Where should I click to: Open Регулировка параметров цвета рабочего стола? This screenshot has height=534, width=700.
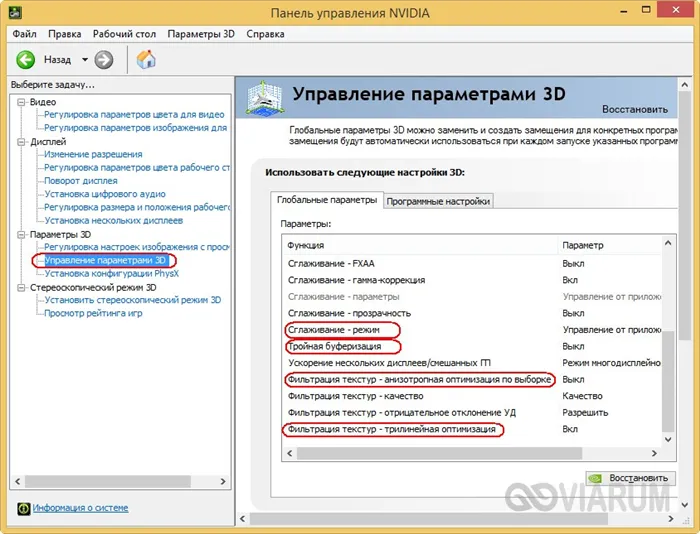[x=137, y=168]
